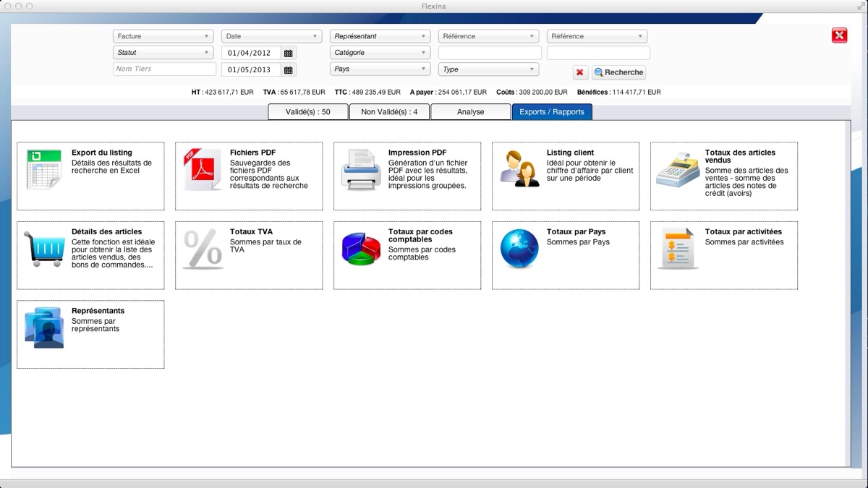Click the Coûts : 309 200,00 EUR value
868x488 pixels.
(x=532, y=93)
